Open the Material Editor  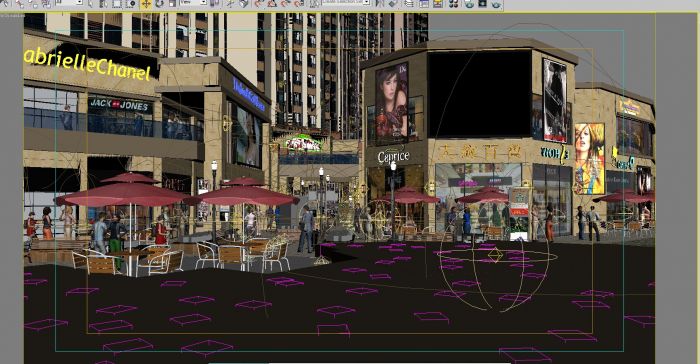click(x=454, y=4)
